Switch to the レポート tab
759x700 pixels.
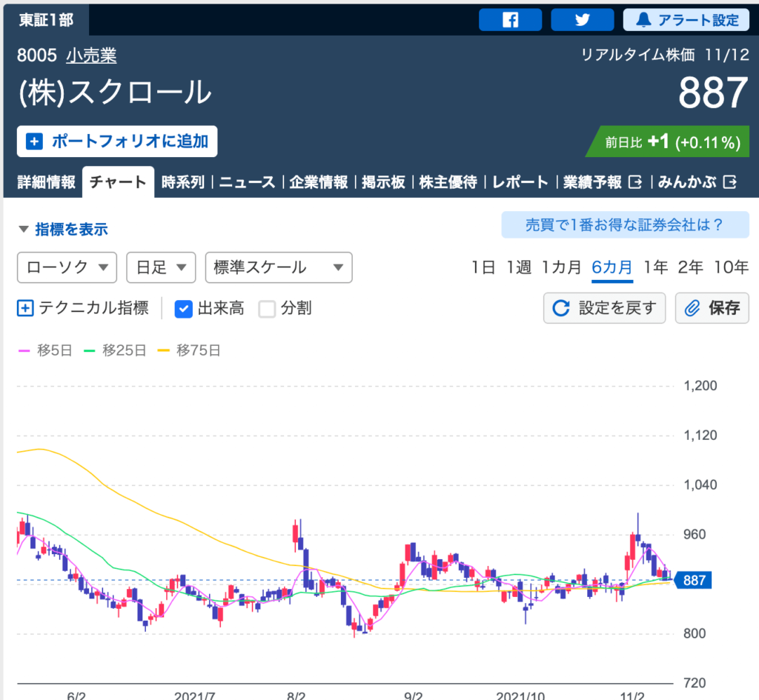click(x=520, y=182)
